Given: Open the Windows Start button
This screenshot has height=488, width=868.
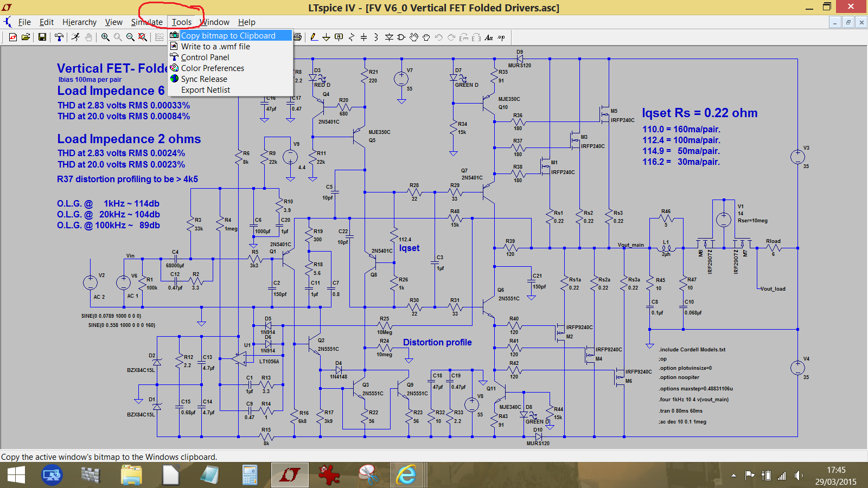Looking at the screenshot, I should [16, 475].
